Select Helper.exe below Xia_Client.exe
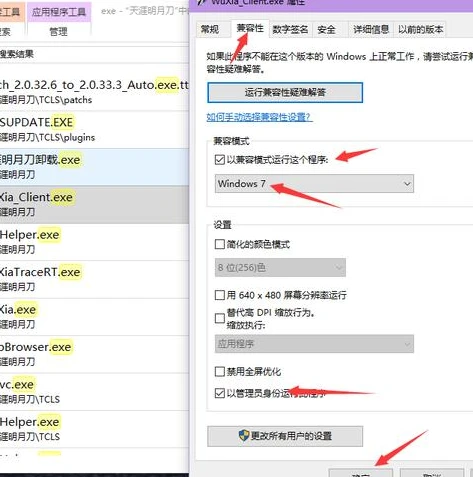 coord(94,242)
